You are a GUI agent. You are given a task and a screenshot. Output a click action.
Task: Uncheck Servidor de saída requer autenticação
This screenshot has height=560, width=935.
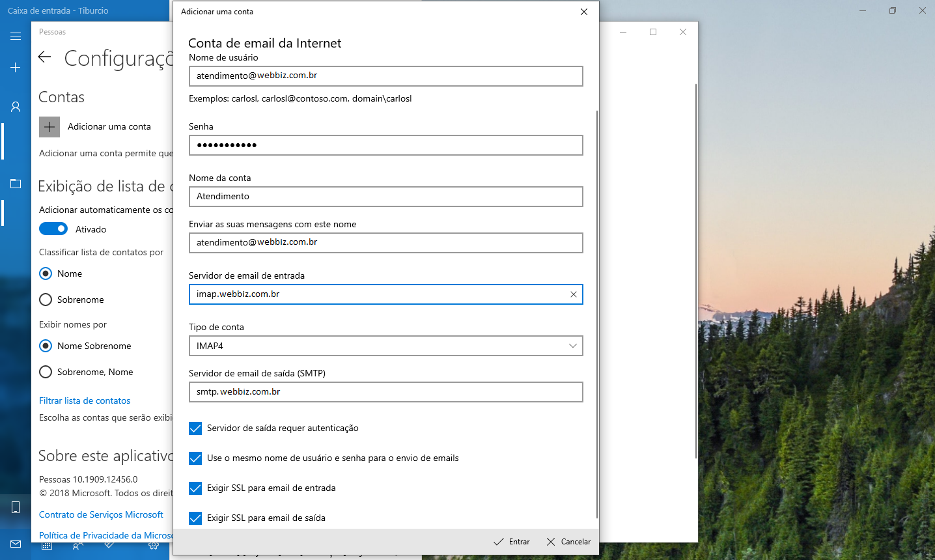(195, 428)
